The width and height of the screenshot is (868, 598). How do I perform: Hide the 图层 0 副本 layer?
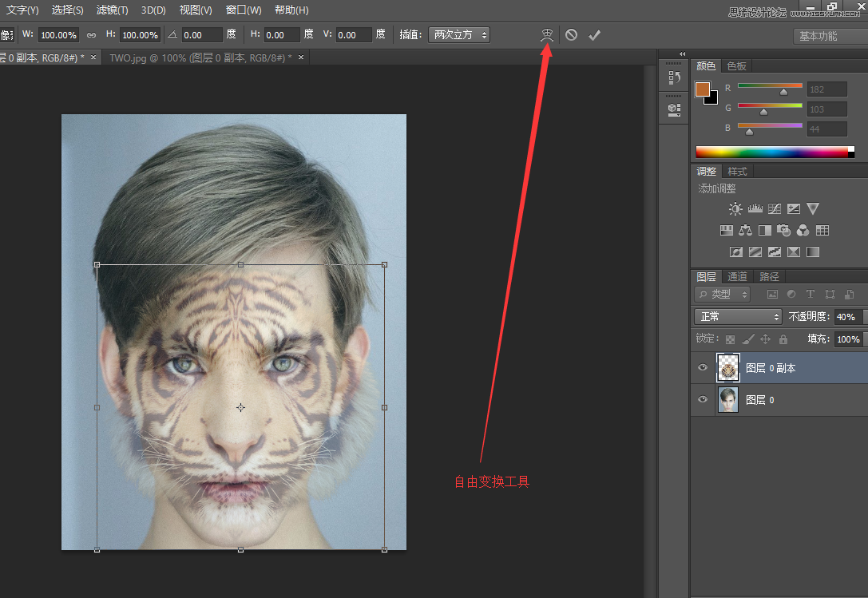(703, 367)
